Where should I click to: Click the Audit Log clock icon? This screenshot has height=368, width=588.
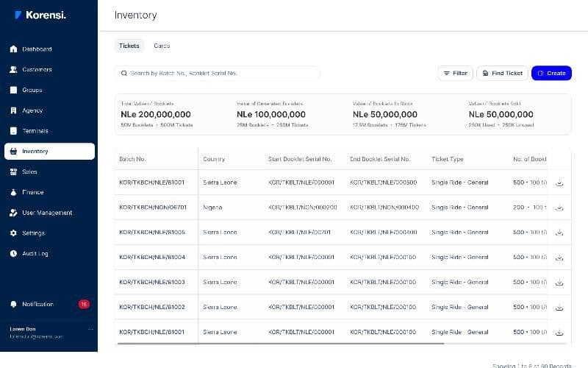[x=13, y=254]
